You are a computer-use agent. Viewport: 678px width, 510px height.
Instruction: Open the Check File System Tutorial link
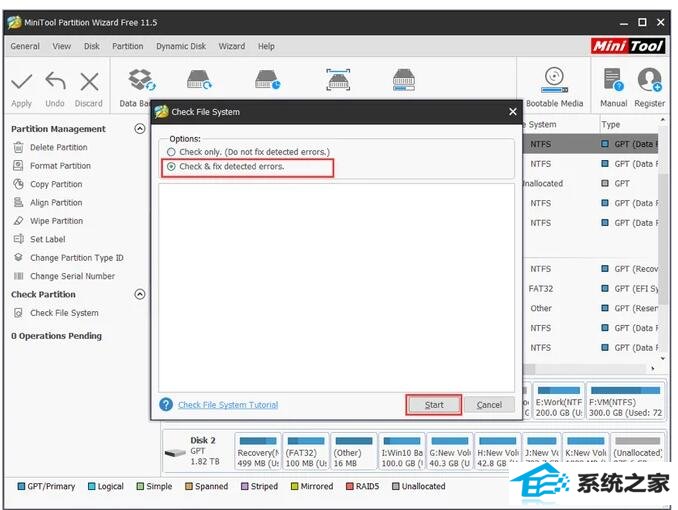click(x=228, y=405)
